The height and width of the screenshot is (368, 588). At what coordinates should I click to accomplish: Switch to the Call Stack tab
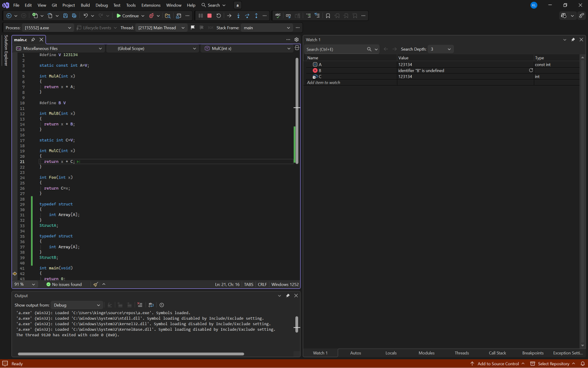click(x=497, y=353)
